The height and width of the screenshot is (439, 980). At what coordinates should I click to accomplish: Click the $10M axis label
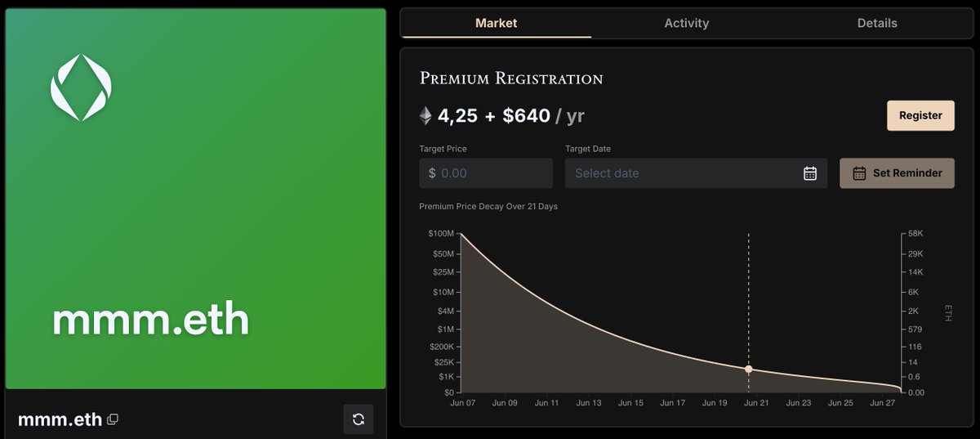[x=443, y=292]
